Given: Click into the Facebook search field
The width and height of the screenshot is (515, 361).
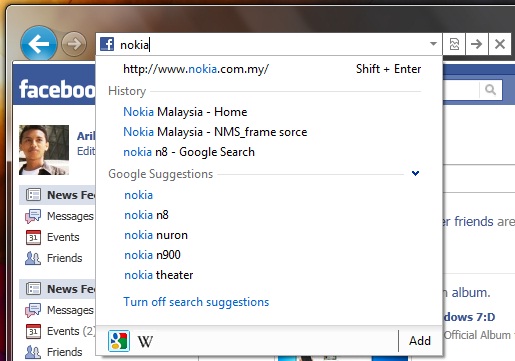Looking at the screenshot, I should click(x=461, y=89).
